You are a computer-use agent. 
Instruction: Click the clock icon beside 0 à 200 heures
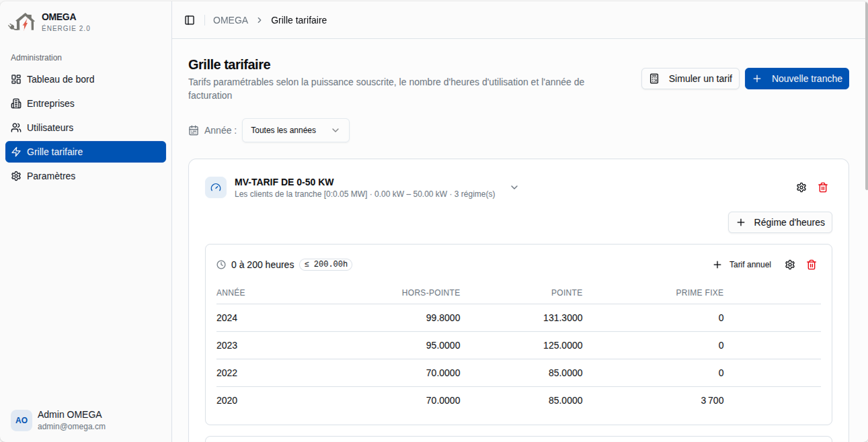(x=221, y=265)
